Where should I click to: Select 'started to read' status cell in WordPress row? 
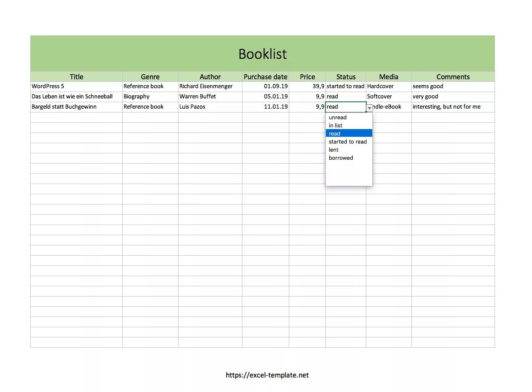click(x=346, y=86)
